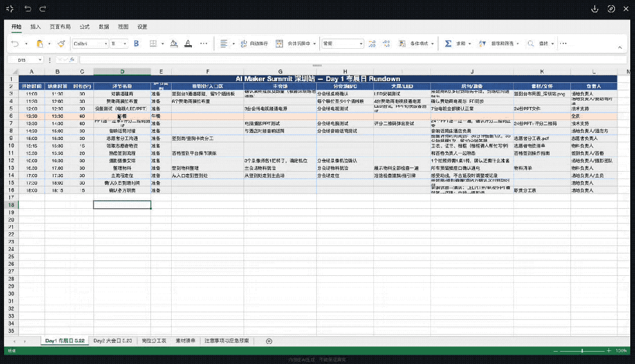Screen dimensions: 635x364
Task: Click the fill color bucket icon
Action: tap(173, 44)
